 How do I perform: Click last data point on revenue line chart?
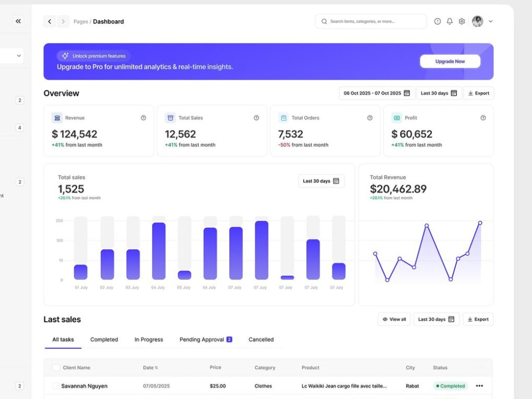tap(480, 223)
